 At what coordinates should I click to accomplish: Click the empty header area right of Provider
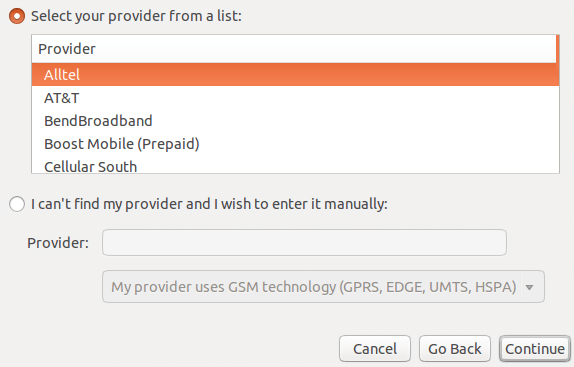[326, 49]
